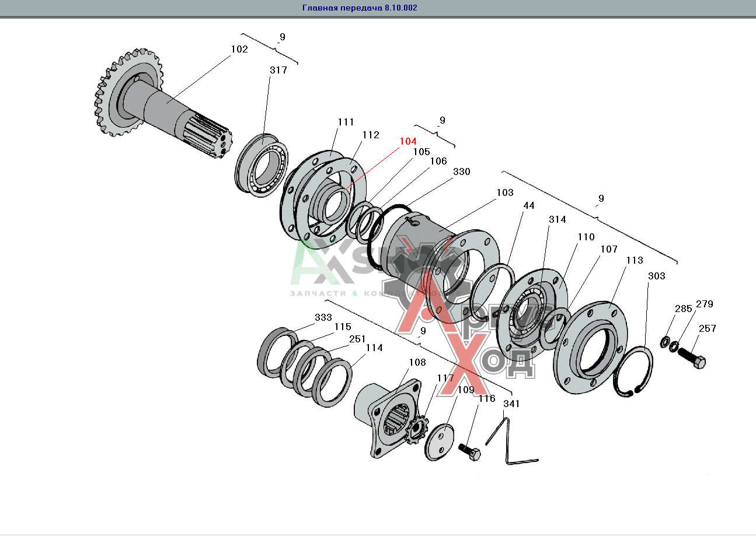
Task: Click the title Главная передача 8.10.002
Action: 360,8
